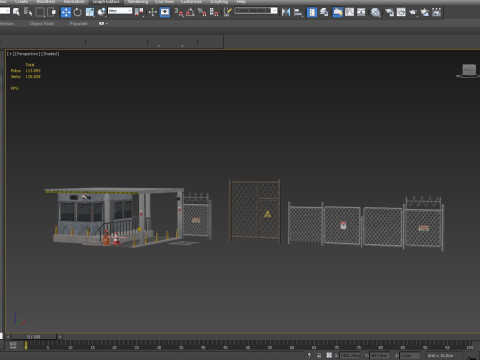This screenshot has height=360, width=480.
Task: Open the Modifiers menu
Action: pyautogui.click(x=46, y=2)
